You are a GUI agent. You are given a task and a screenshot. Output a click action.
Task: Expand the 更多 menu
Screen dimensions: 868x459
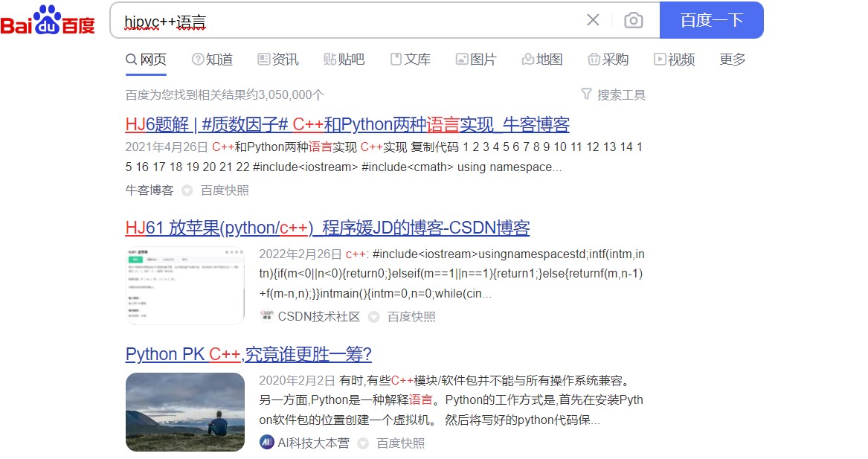tap(733, 60)
